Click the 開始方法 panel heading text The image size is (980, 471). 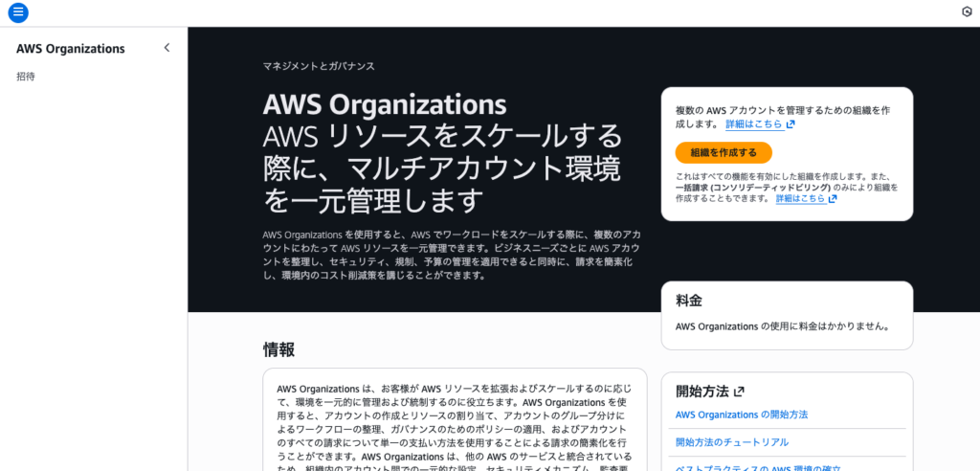click(702, 392)
